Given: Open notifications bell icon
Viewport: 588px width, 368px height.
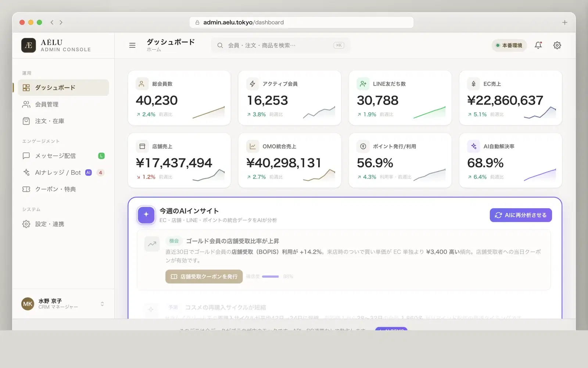Looking at the screenshot, I should coord(538,45).
